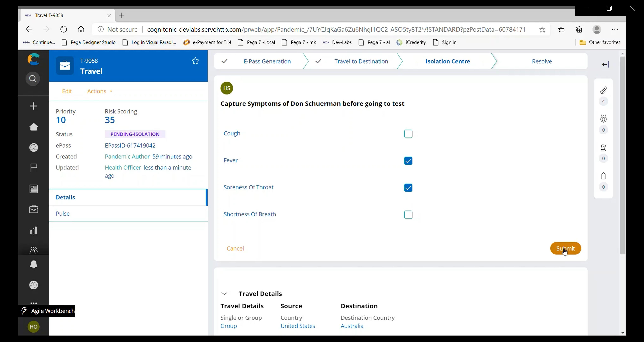The image size is (644, 342).
Task: Open the search icon in left sidebar
Action: (x=33, y=79)
